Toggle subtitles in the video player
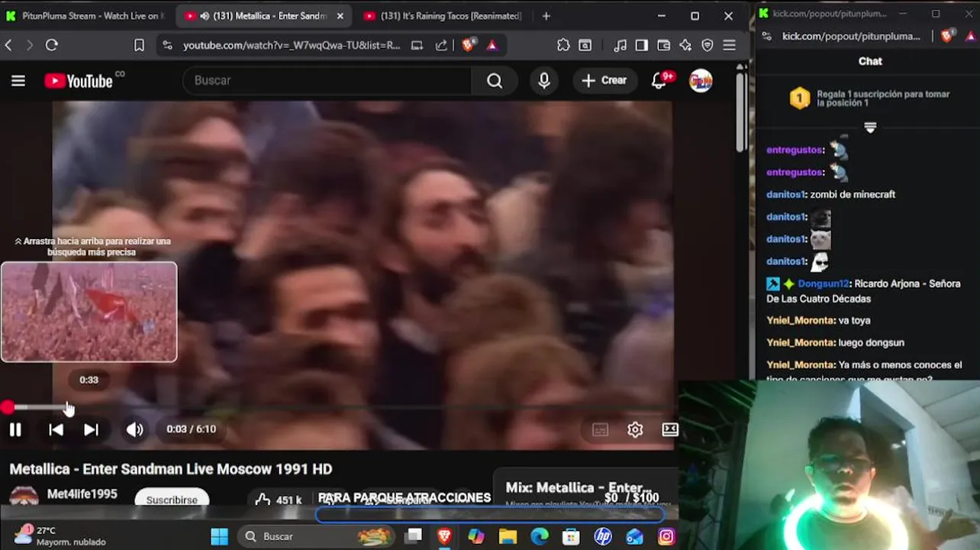Viewport: 980px width, 550px height. (x=600, y=430)
